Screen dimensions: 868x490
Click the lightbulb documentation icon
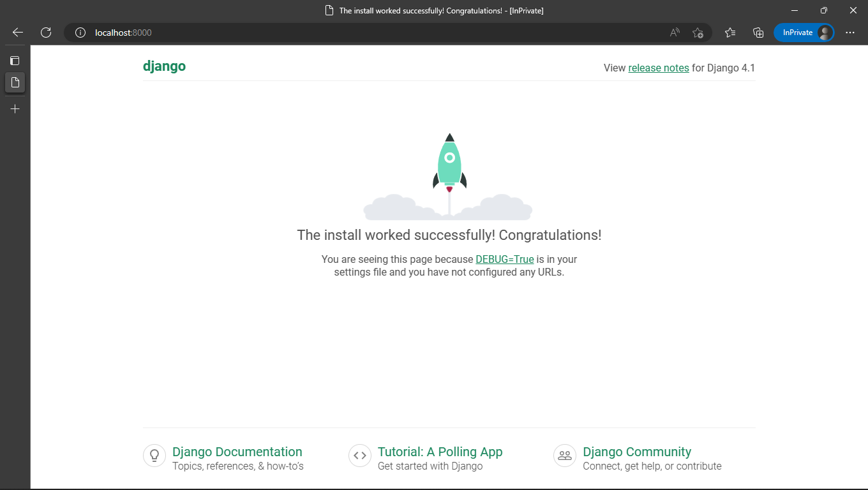(154, 456)
